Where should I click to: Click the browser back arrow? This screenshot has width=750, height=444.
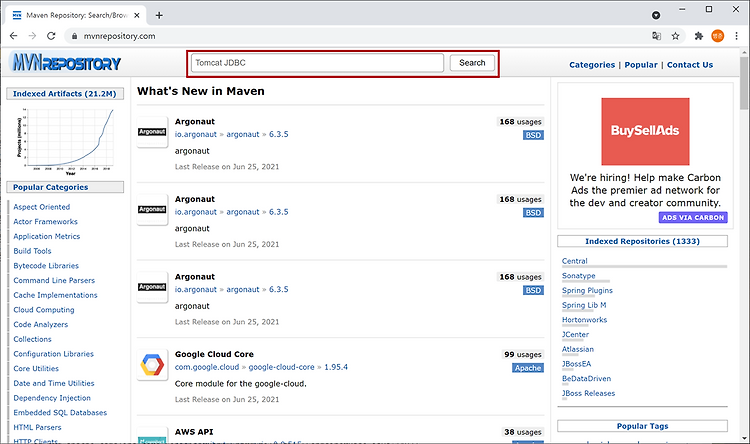[x=13, y=36]
